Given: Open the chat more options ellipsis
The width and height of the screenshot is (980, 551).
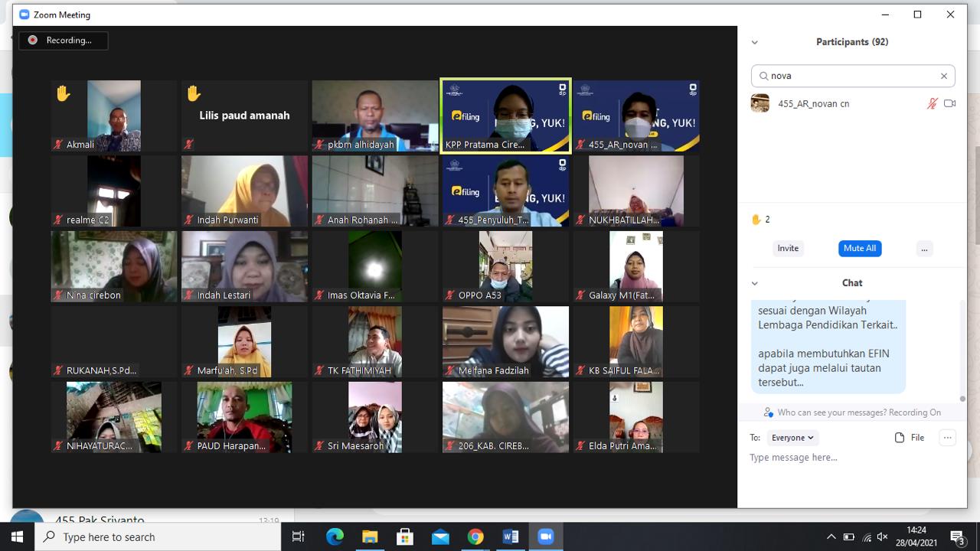Looking at the screenshot, I should click(947, 438).
